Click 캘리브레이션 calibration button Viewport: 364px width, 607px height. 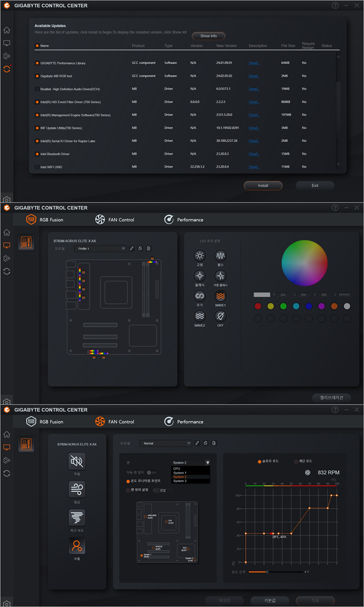click(331, 397)
